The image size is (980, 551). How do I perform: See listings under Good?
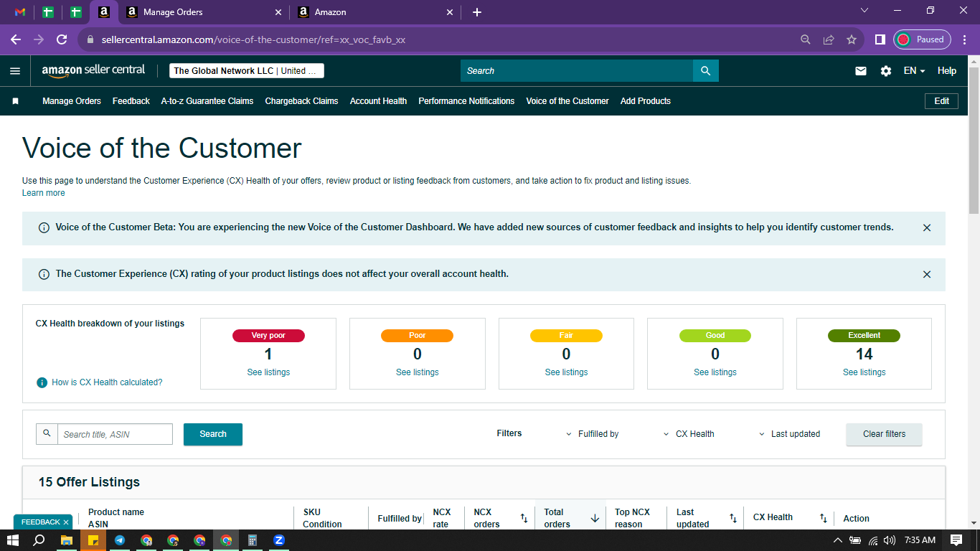715,372
